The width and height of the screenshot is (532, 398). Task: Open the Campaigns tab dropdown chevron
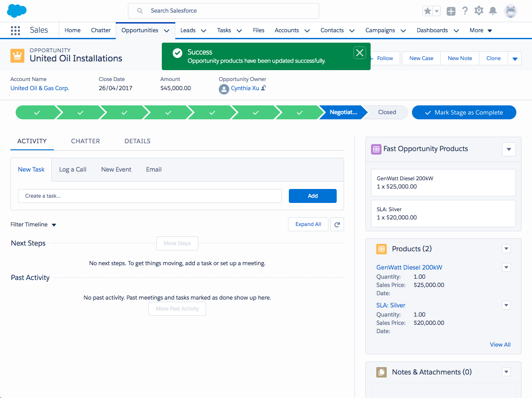click(403, 31)
